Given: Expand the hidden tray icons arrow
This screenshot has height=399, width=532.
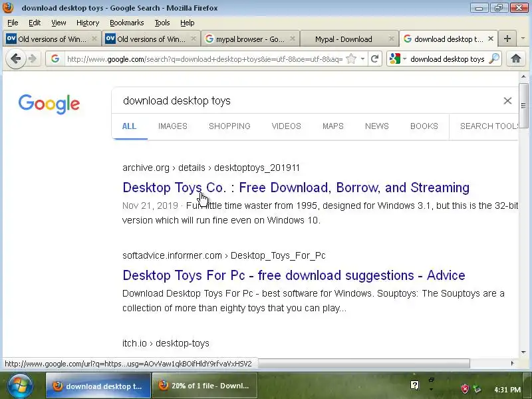Looking at the screenshot, I should [431, 389].
